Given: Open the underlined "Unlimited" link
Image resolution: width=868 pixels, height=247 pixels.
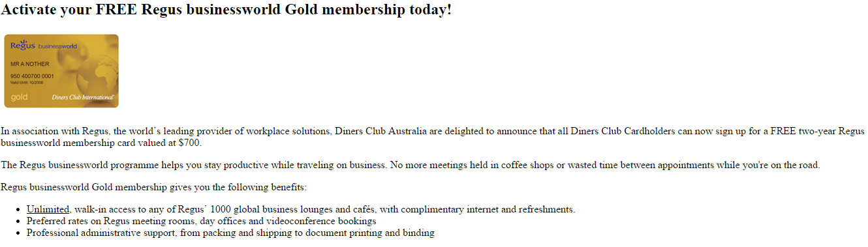Looking at the screenshot, I should pos(48,210).
